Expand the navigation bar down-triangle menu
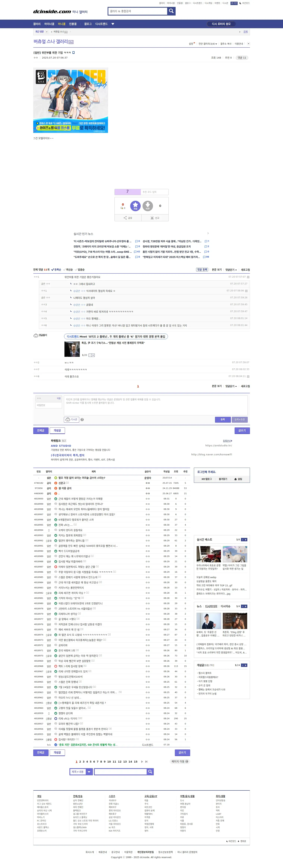Image resolution: width=283 pixels, height=868 pixels. click(113, 24)
